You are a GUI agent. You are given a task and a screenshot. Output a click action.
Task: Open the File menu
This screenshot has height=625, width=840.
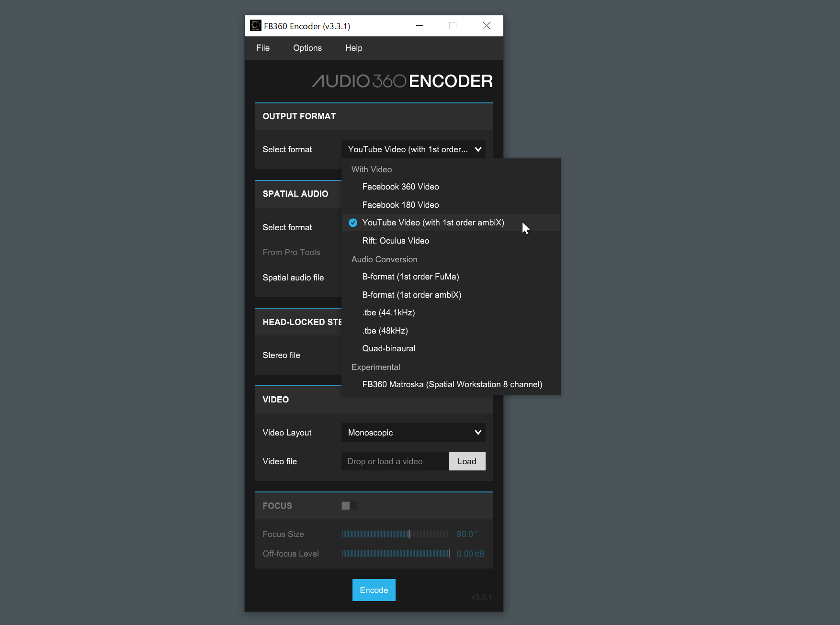coord(263,48)
